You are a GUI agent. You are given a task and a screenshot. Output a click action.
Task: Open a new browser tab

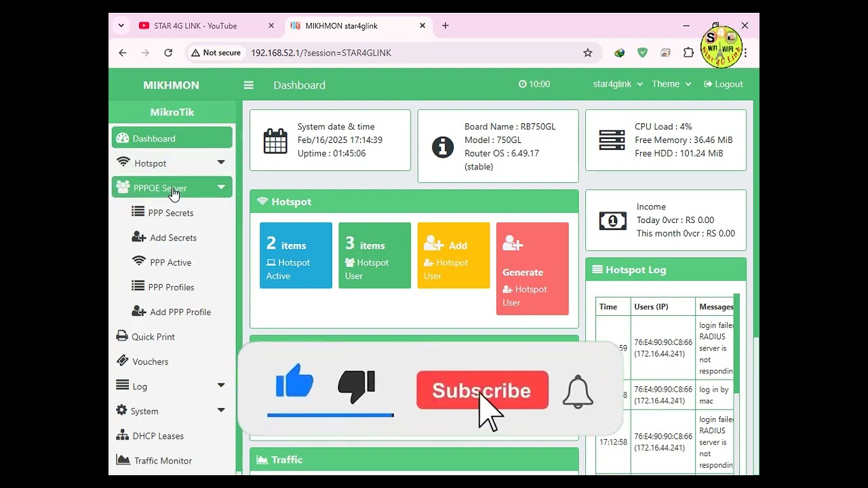(x=446, y=26)
